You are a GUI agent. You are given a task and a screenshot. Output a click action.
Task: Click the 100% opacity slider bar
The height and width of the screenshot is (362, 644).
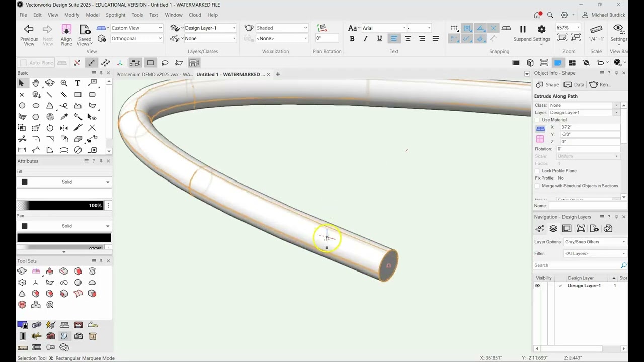[x=60, y=205]
